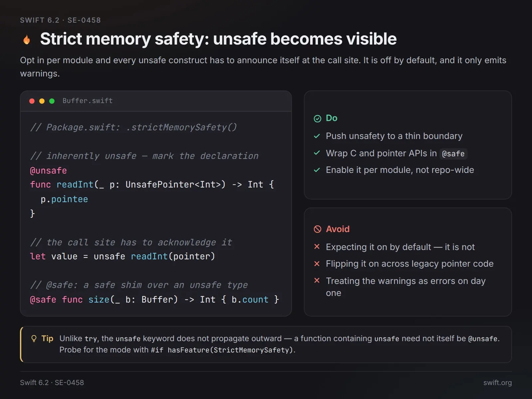
Task: Click the checkmark beside Wrap C and pointer APIs
Action: click(317, 153)
